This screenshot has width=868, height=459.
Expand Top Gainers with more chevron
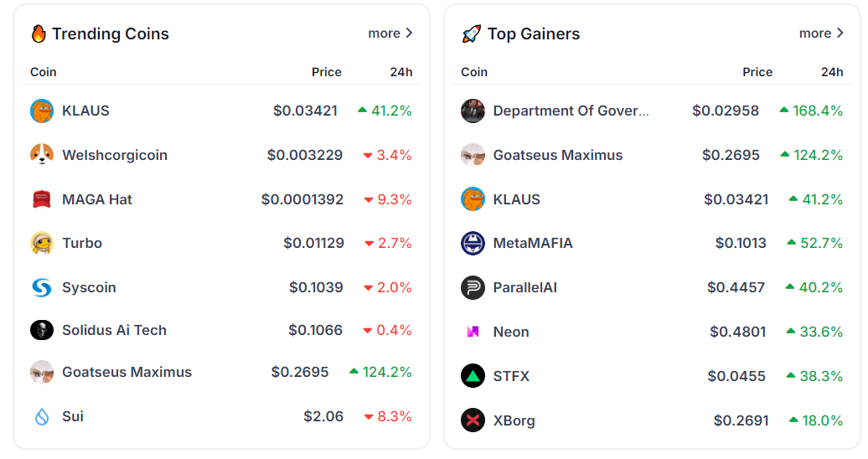(x=821, y=34)
